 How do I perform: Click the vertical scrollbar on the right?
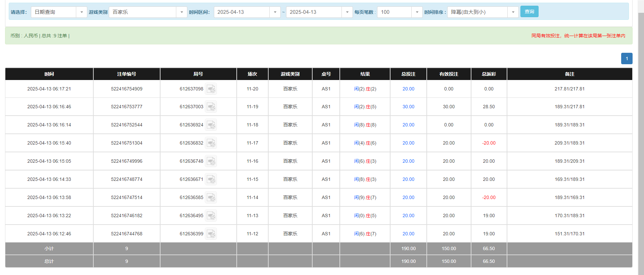641,134
